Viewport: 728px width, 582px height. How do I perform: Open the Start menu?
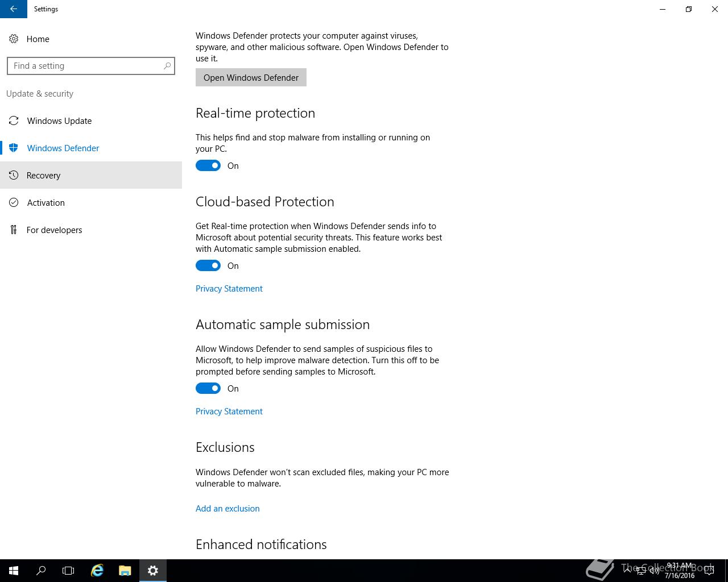point(14,571)
